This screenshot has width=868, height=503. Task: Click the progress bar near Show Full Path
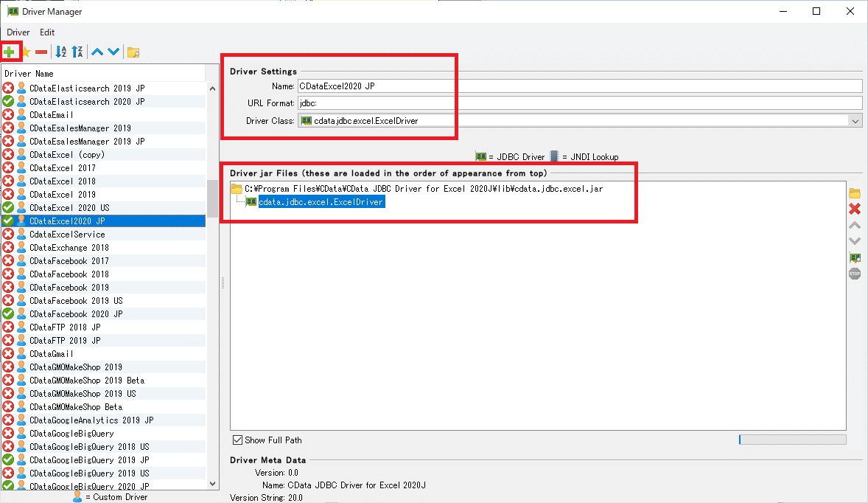tap(793, 440)
